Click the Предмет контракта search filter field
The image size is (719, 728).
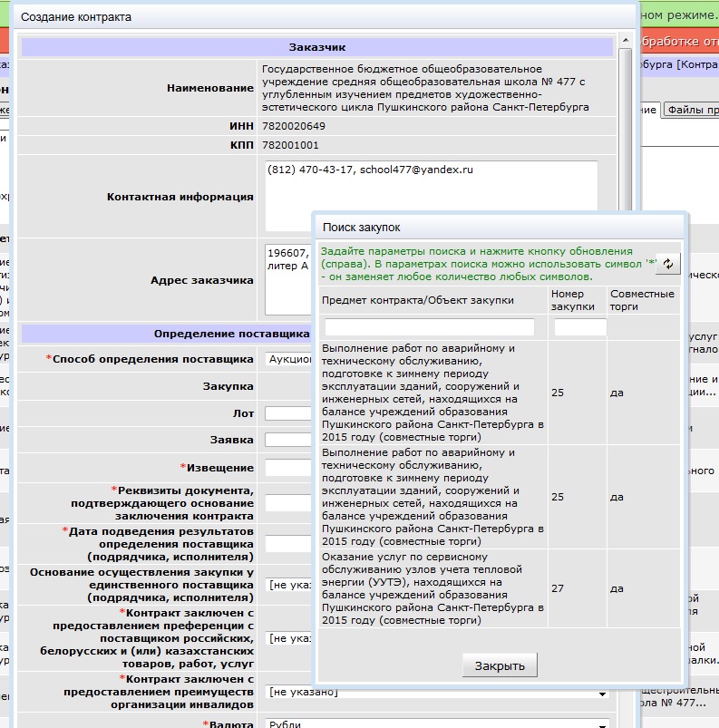pyautogui.click(x=429, y=327)
